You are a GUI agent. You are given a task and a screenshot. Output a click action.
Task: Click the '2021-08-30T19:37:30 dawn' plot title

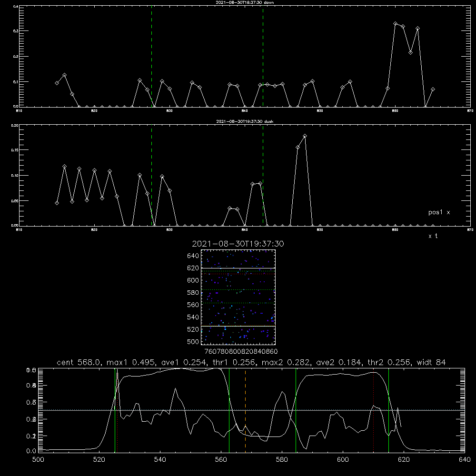tap(245, 2)
